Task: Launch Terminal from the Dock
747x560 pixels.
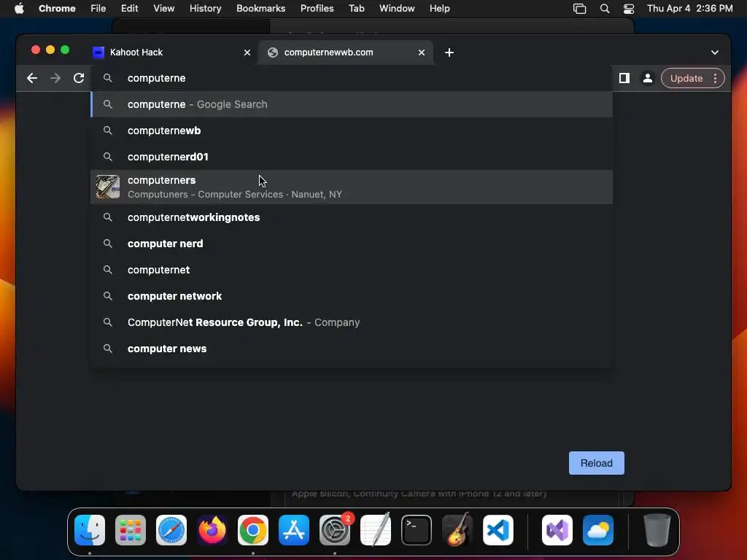Action: (x=417, y=530)
